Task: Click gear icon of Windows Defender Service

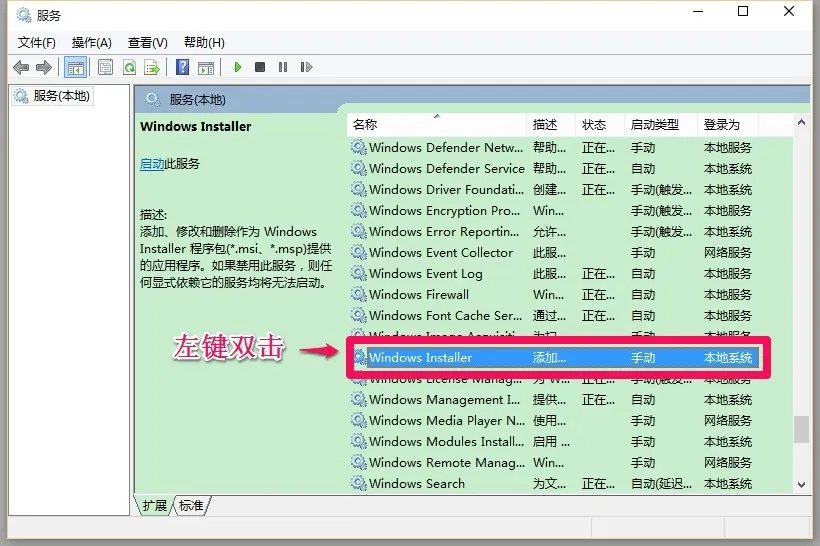Action: pos(358,168)
